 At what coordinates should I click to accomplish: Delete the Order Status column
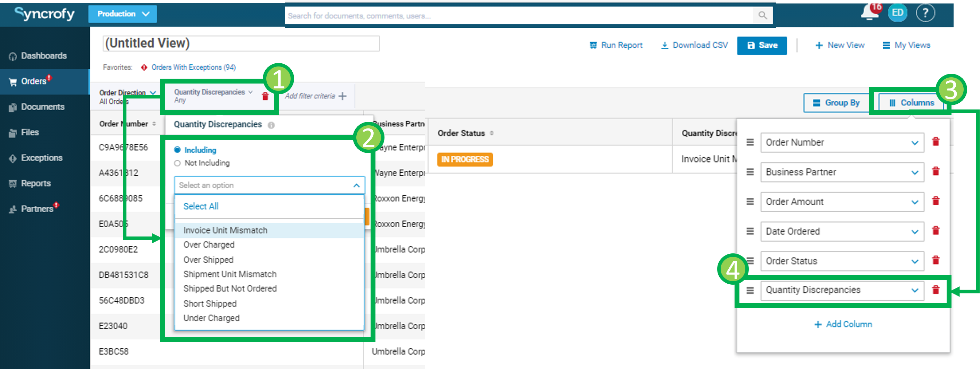click(x=936, y=261)
